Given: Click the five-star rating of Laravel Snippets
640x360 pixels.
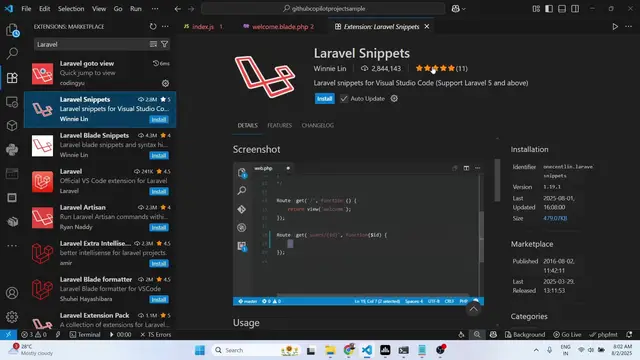Looking at the screenshot, I should coord(441,68).
